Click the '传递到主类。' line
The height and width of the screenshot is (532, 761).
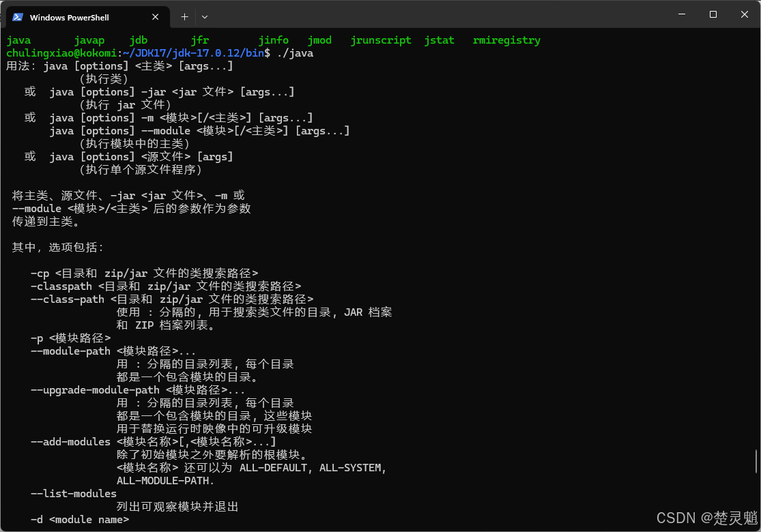point(46,222)
